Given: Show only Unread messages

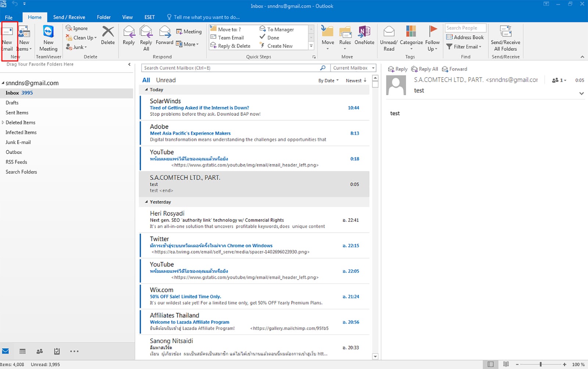Looking at the screenshot, I should [166, 80].
